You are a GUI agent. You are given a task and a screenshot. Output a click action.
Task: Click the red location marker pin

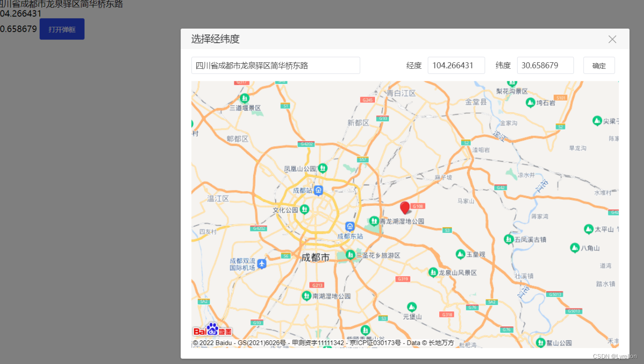[405, 208]
